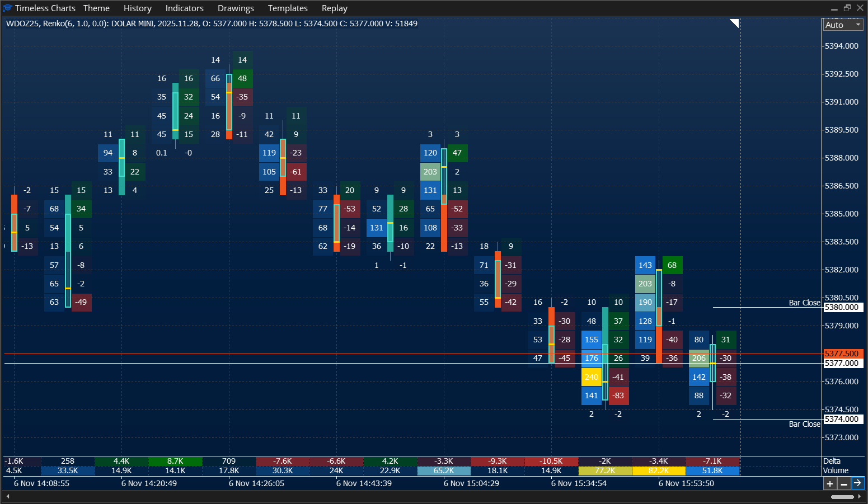Open the Indicators menu

[184, 8]
